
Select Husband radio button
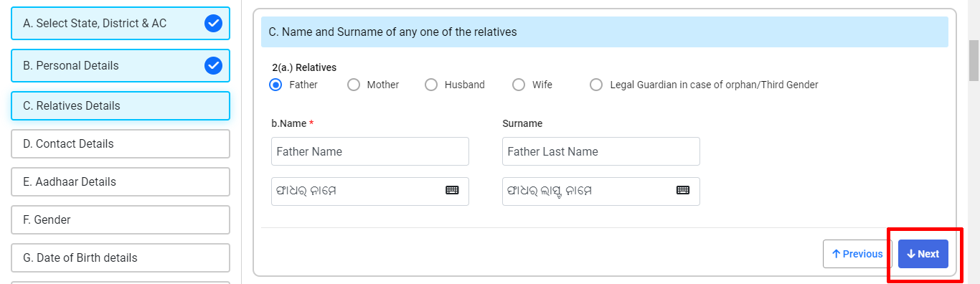(x=431, y=85)
